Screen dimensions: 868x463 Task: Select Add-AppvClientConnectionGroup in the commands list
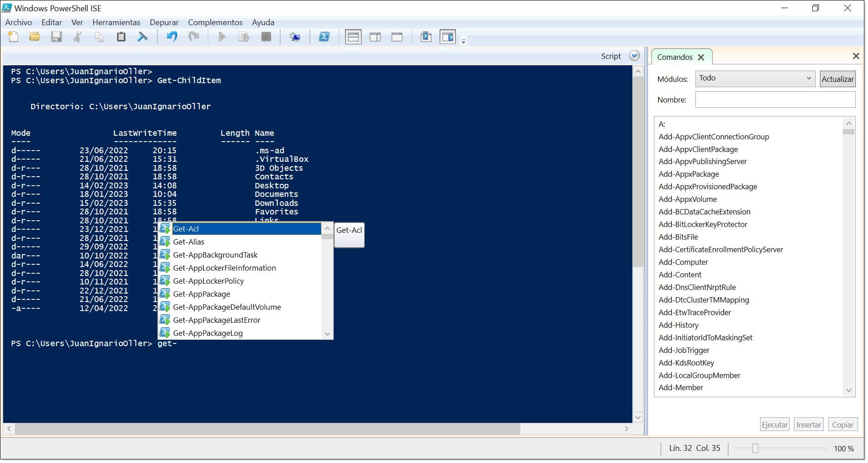(714, 137)
